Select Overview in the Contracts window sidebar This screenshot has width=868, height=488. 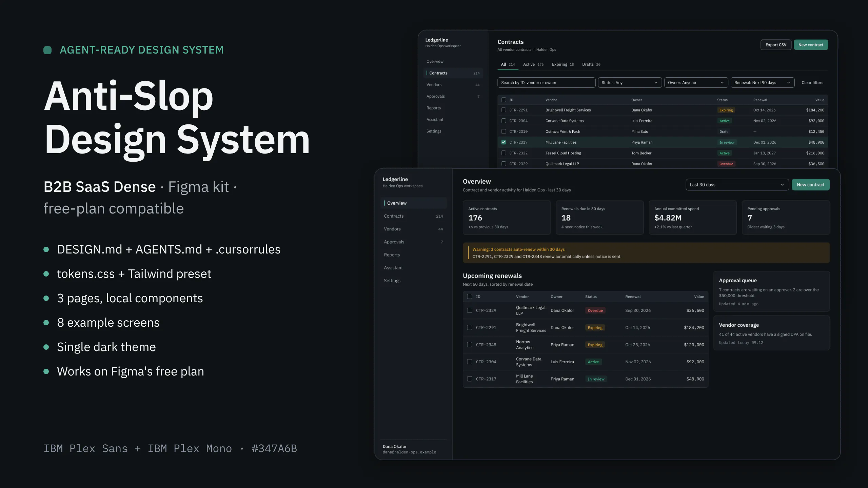[453, 61]
